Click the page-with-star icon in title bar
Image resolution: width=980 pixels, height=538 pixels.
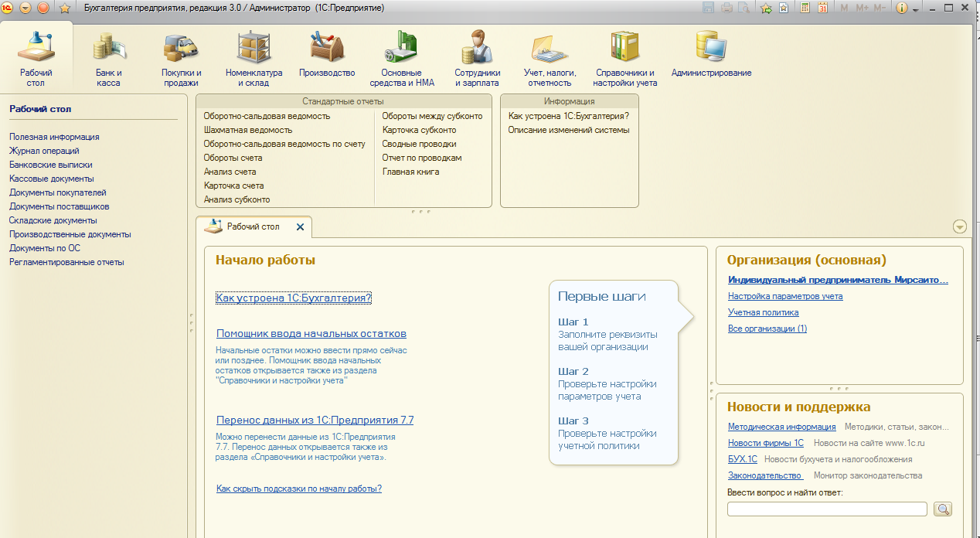[x=784, y=8]
